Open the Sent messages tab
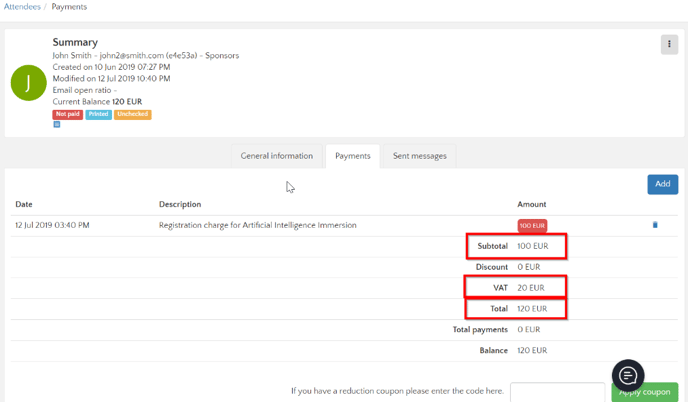Screen dimensions: 688x402 coord(419,156)
